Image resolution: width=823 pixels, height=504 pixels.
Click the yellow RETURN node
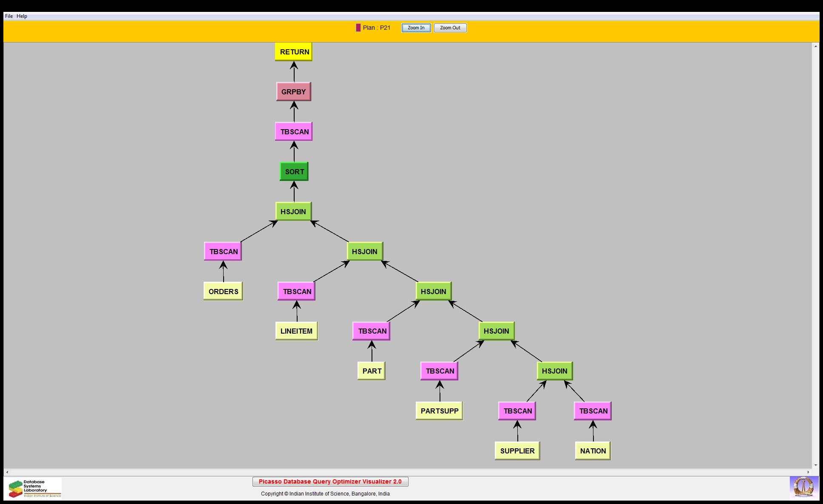(293, 52)
